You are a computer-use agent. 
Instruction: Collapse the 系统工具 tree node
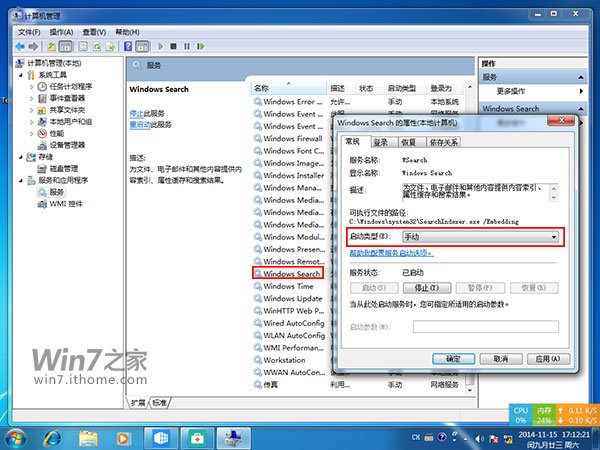[x=22, y=75]
